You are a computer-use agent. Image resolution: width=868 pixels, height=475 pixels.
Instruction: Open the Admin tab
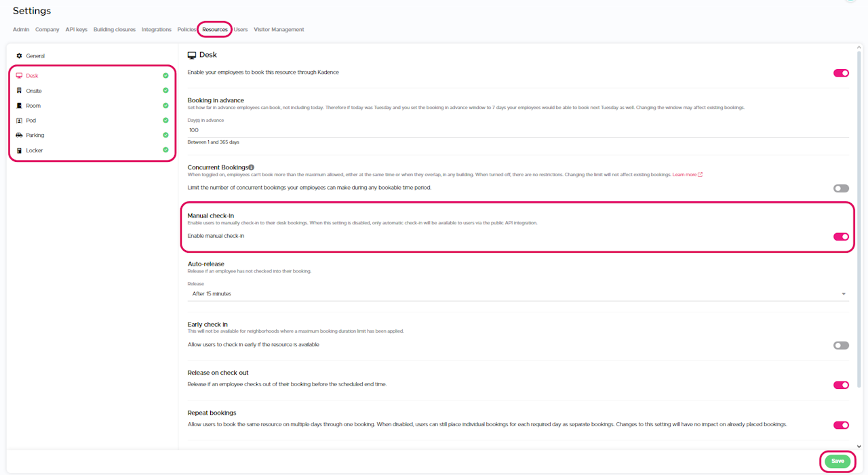click(x=21, y=30)
